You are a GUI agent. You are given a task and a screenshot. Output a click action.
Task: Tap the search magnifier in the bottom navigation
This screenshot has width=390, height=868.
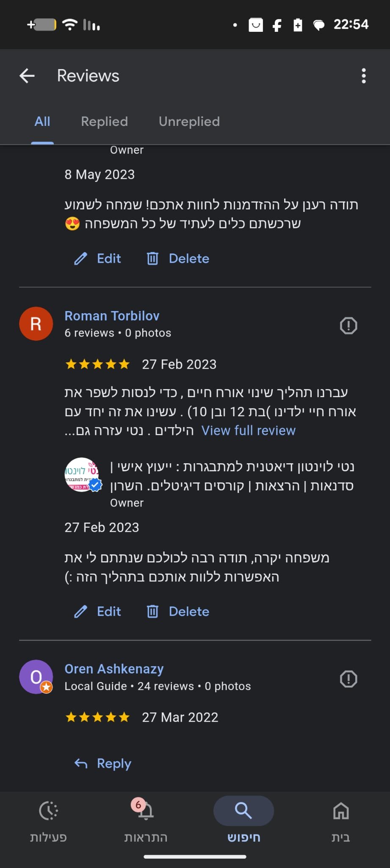click(x=243, y=811)
